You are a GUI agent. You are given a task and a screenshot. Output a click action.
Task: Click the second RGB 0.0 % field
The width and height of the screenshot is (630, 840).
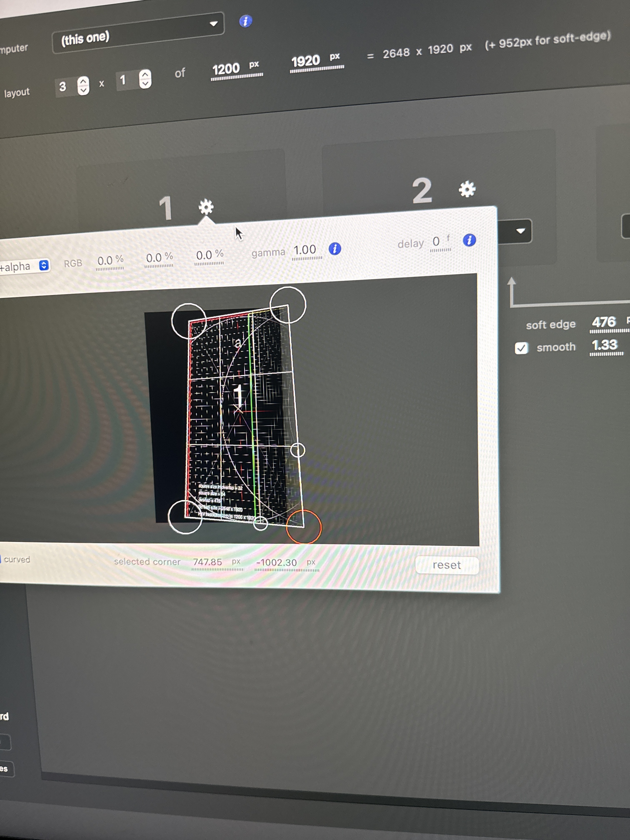coord(159,258)
